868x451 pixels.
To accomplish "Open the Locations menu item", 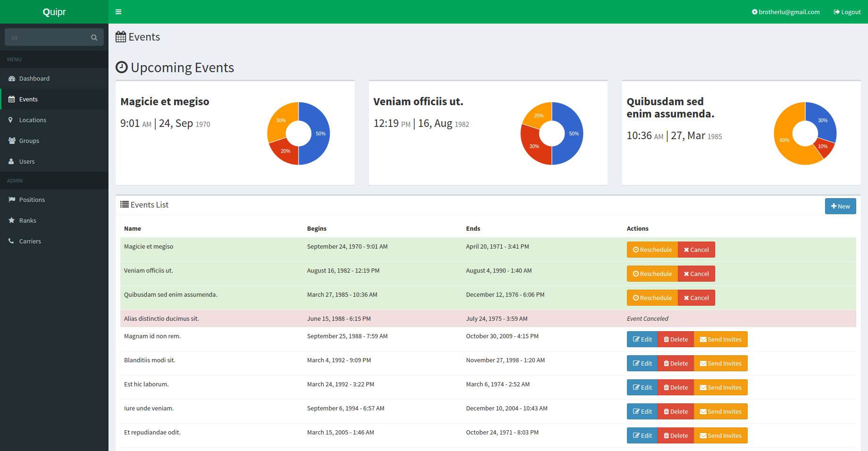I will (54, 120).
